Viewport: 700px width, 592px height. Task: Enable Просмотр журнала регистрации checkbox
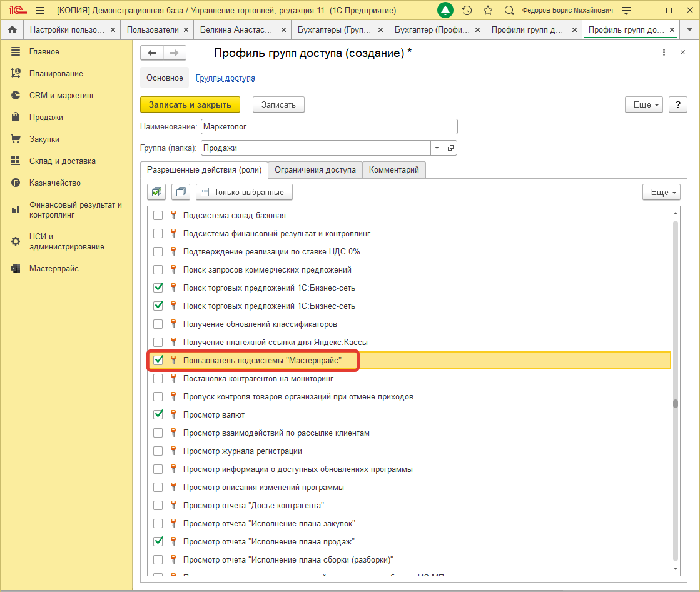(158, 451)
